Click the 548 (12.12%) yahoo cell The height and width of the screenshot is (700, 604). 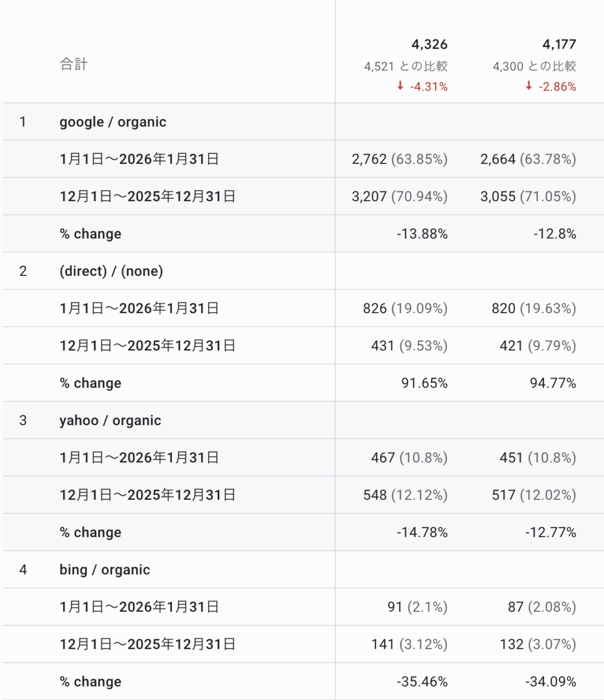coord(409,495)
